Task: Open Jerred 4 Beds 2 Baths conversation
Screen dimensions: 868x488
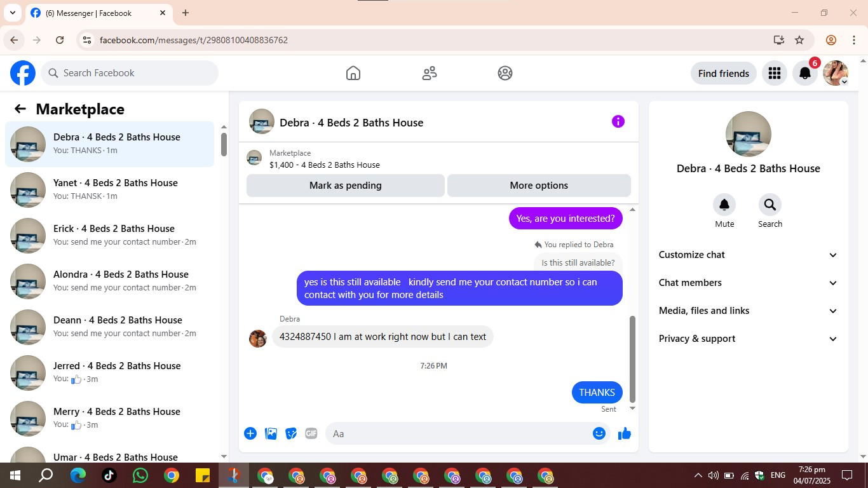Action: click(110, 373)
